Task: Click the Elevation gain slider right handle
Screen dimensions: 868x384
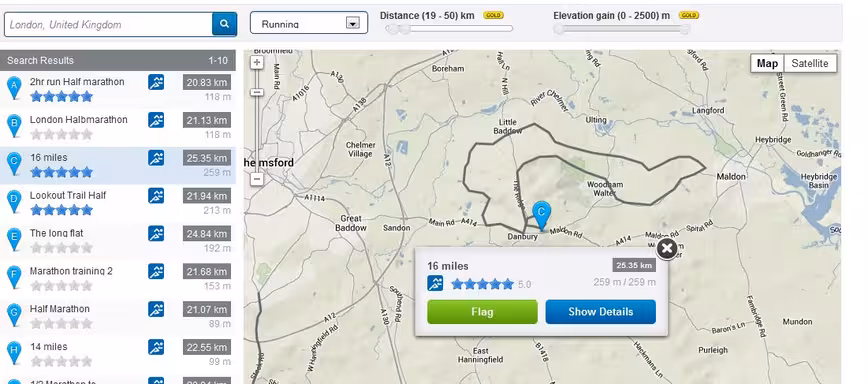Action: 685,29
